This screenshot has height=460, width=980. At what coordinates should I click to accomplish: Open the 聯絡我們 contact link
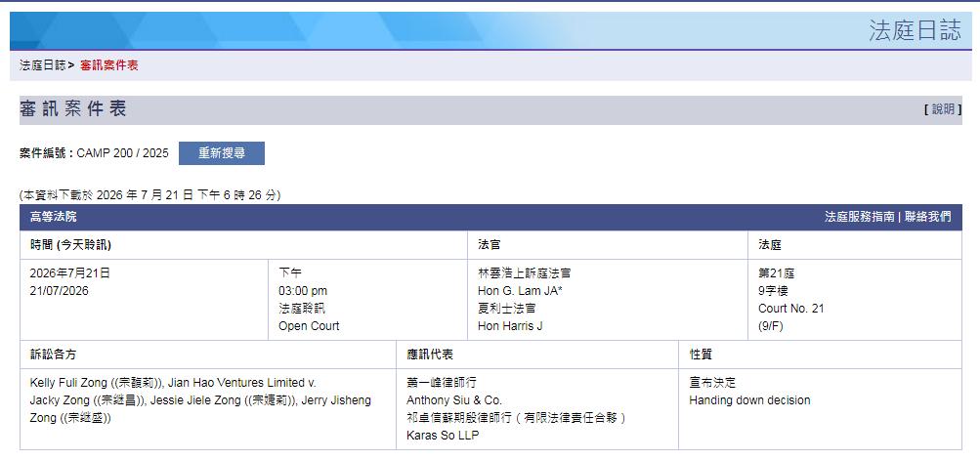click(928, 217)
